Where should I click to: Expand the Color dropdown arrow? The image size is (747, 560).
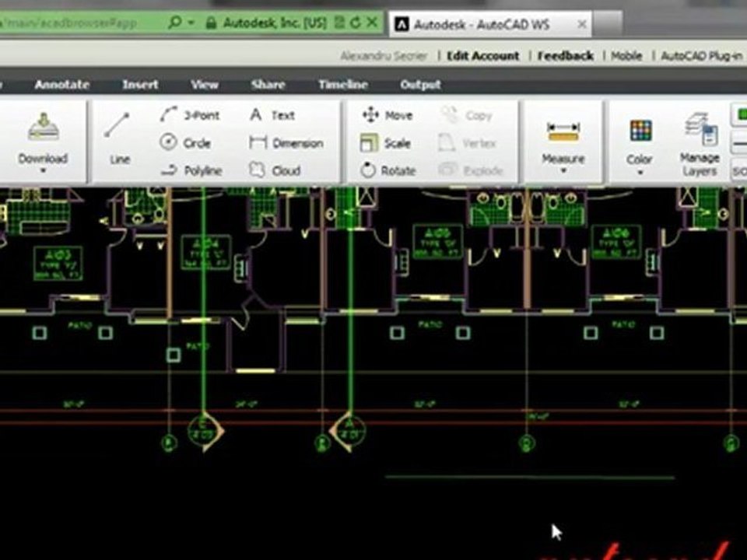point(640,172)
